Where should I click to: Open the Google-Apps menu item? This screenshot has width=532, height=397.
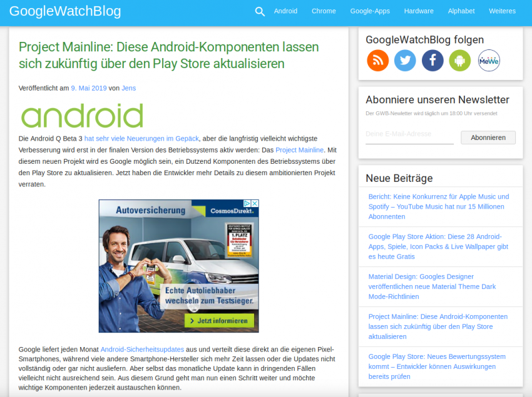(x=370, y=11)
